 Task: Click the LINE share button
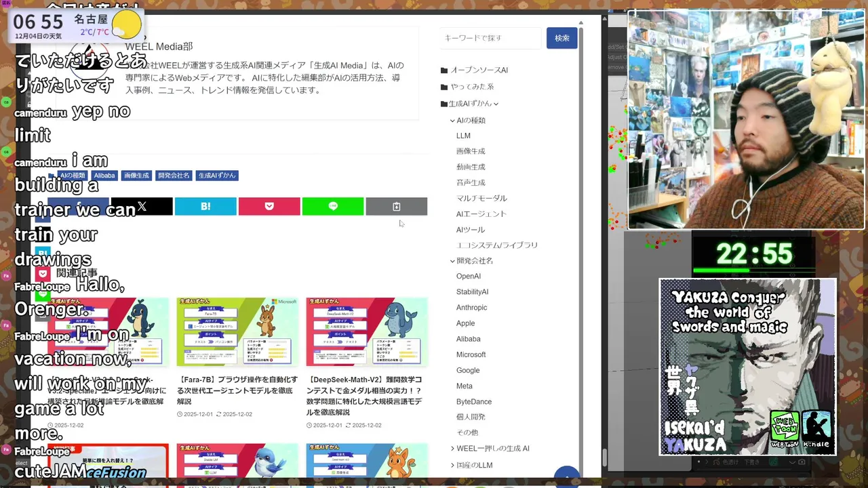(x=333, y=207)
